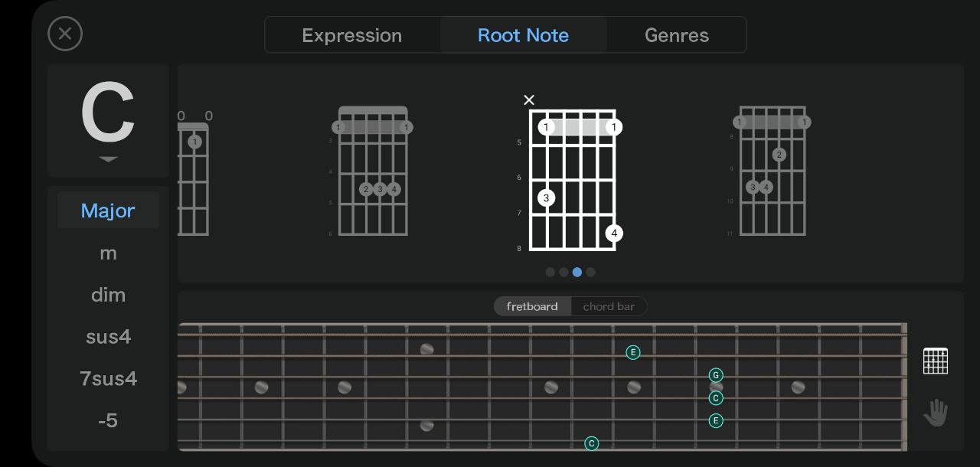
Task: Select the Major chord type
Action: (108, 211)
